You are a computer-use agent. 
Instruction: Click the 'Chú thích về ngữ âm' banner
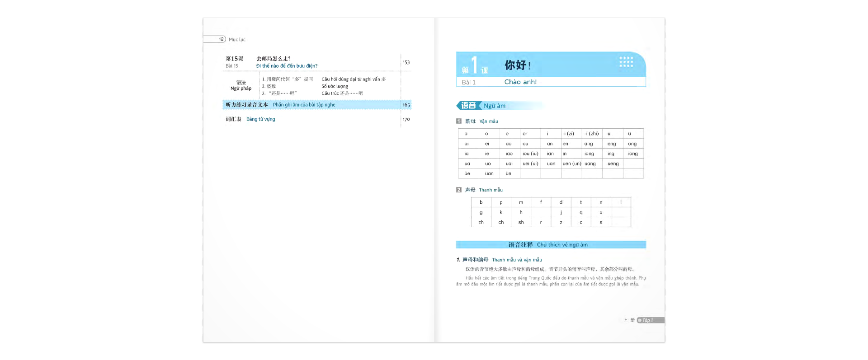(562, 245)
